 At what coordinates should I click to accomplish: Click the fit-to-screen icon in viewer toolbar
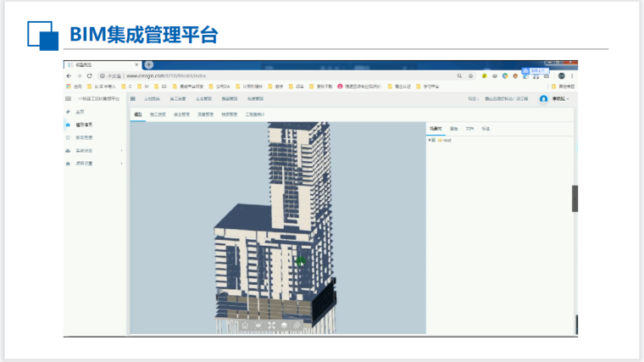click(x=271, y=325)
